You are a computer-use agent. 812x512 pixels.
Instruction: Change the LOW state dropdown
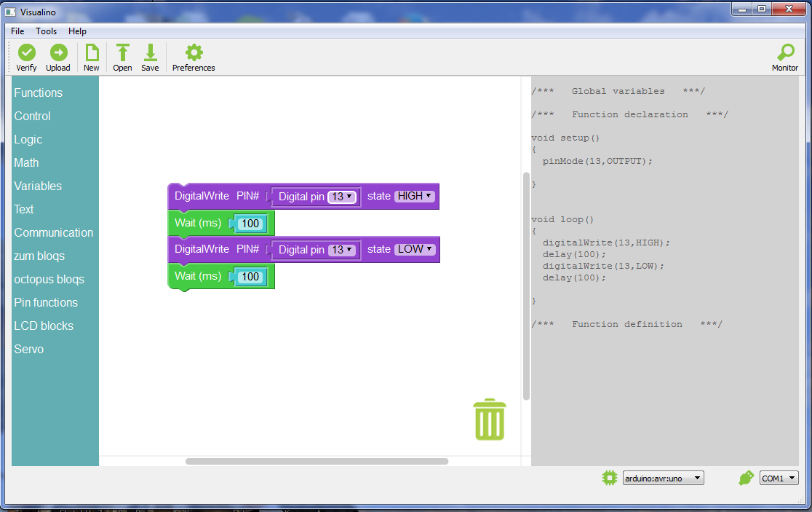pos(414,249)
